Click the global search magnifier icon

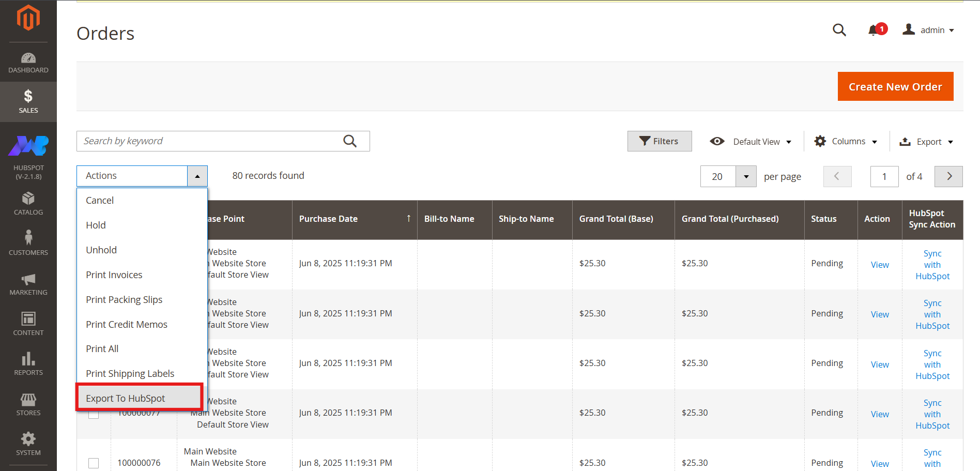839,30
